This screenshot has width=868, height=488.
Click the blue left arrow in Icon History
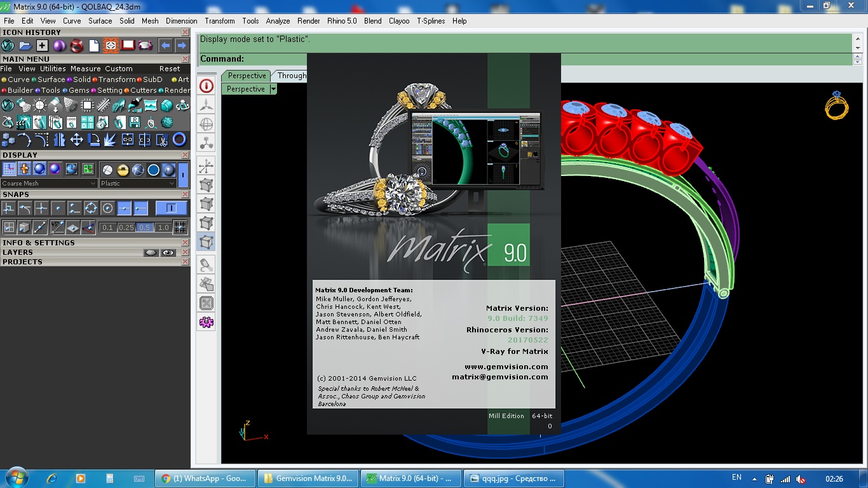(x=165, y=46)
